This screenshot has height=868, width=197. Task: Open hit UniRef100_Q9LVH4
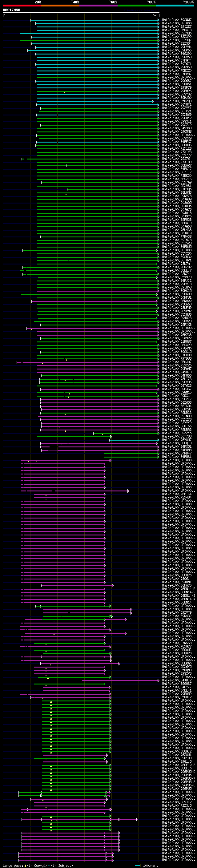177,47
